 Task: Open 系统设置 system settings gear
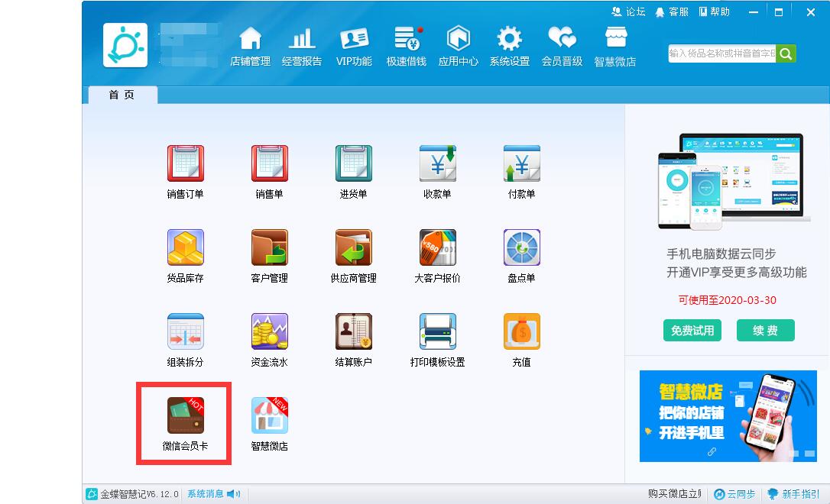(509, 47)
